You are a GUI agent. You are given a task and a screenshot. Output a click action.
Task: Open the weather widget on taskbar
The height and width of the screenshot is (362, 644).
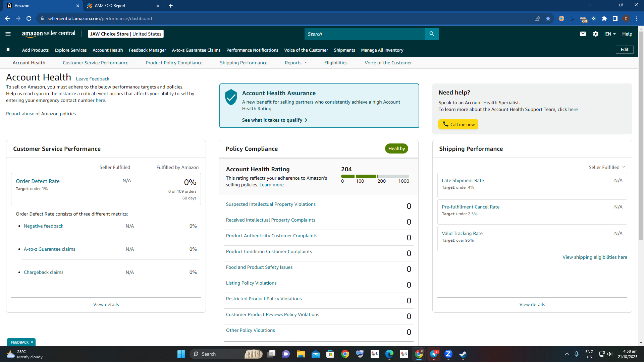(x=25, y=354)
